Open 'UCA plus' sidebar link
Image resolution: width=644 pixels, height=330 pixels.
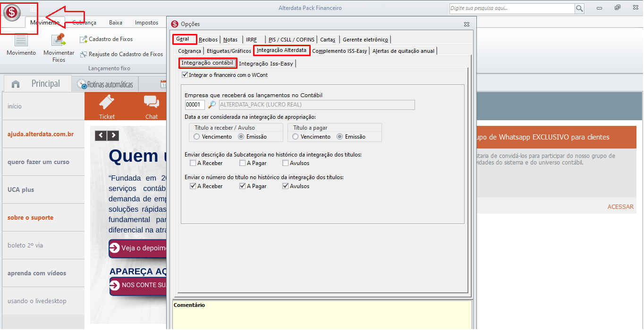click(21, 190)
